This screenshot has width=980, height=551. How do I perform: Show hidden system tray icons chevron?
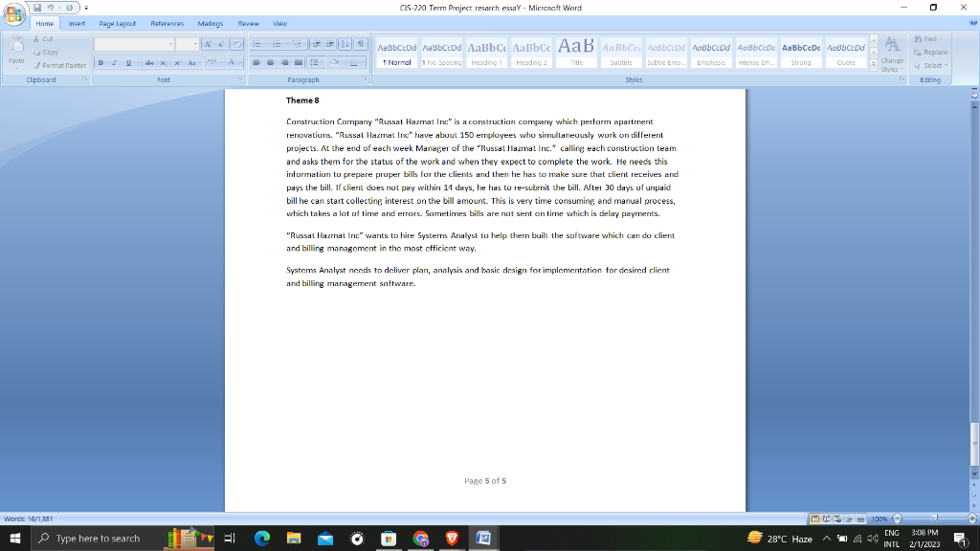[827, 539]
